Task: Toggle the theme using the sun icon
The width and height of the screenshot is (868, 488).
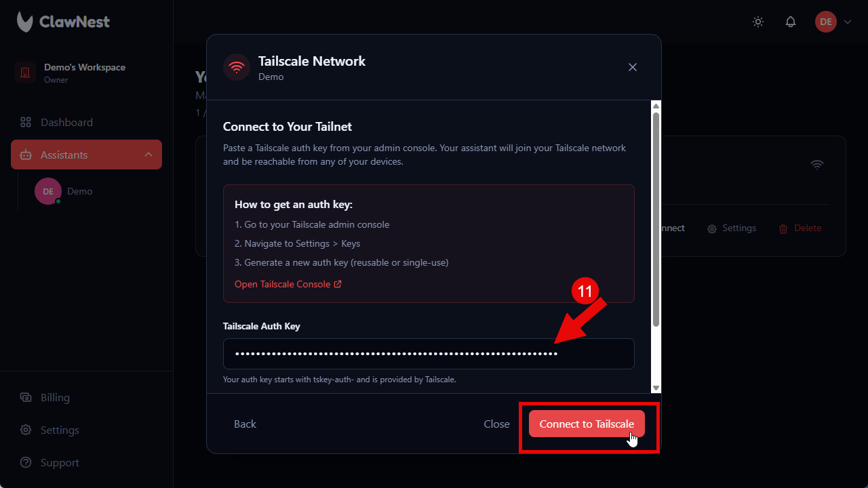Action: coord(757,21)
